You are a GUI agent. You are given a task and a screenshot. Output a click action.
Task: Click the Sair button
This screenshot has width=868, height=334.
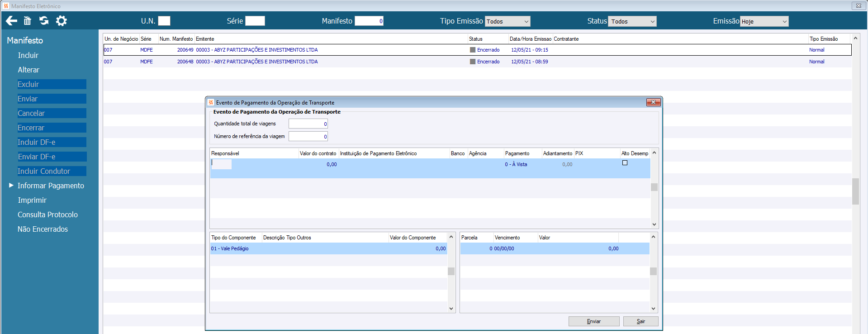pyautogui.click(x=640, y=321)
